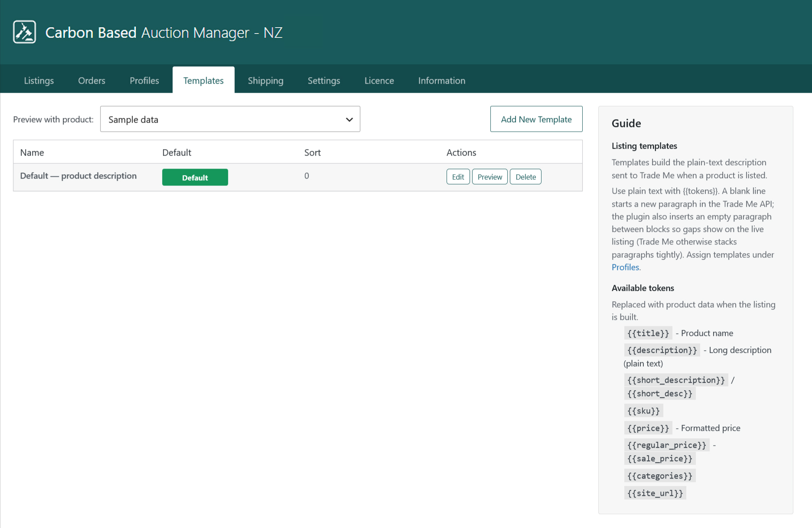
Task: Click the Name column header
Action: coord(32,153)
